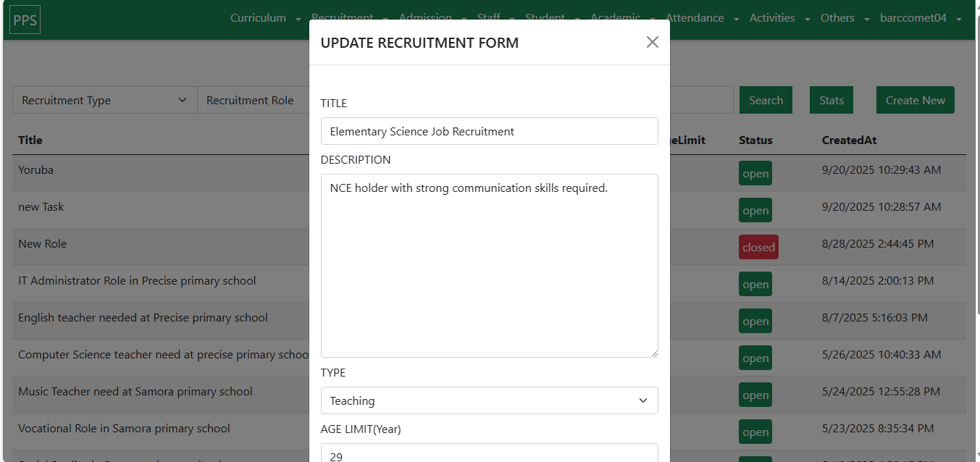Close the Update Recruitment Form dialog
Screen dimensions: 980x462
point(652,42)
